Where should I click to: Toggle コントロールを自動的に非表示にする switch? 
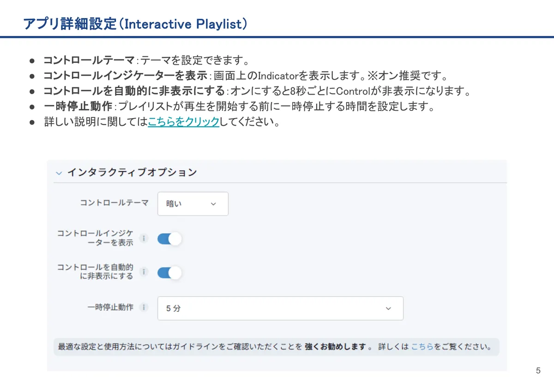click(x=169, y=272)
